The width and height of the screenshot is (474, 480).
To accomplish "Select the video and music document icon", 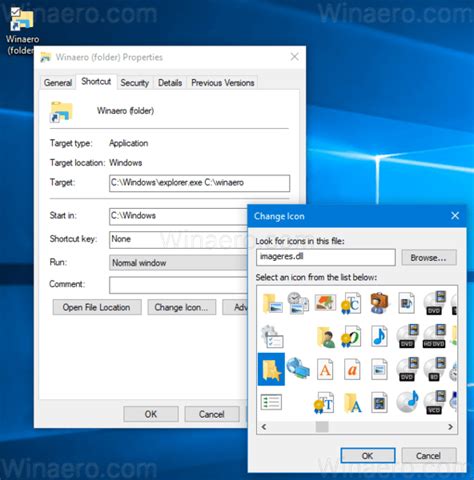I will pyautogui.click(x=407, y=303).
